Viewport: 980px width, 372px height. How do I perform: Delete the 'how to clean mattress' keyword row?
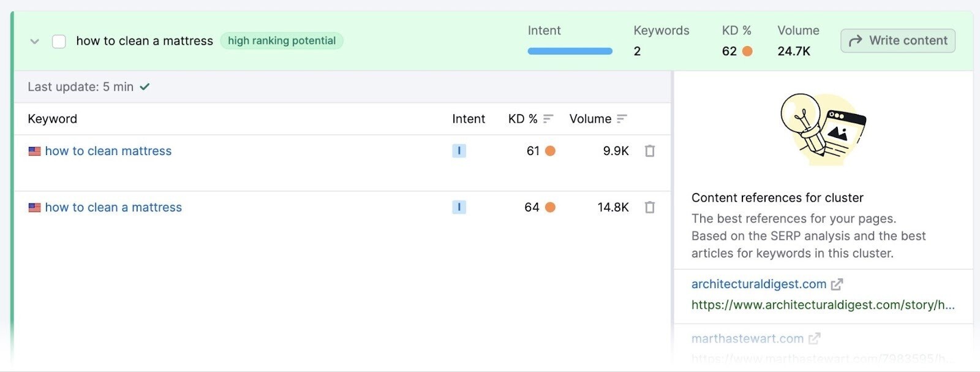tap(650, 151)
